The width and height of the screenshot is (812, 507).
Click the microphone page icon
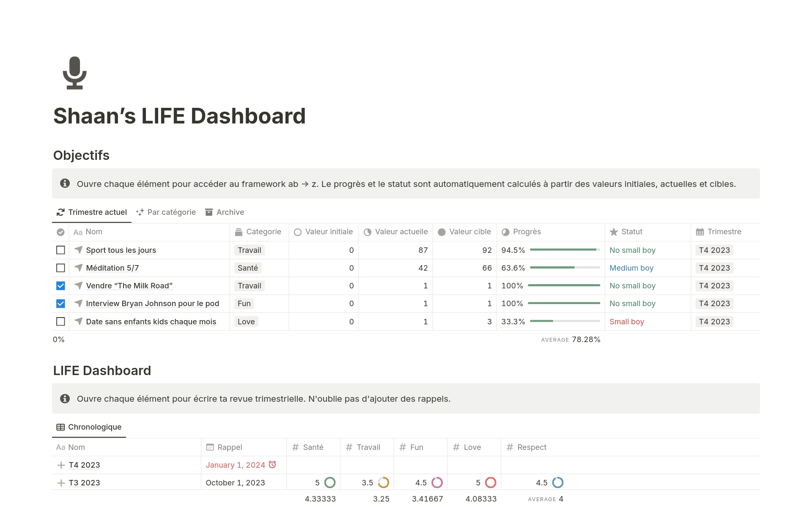[x=75, y=73]
